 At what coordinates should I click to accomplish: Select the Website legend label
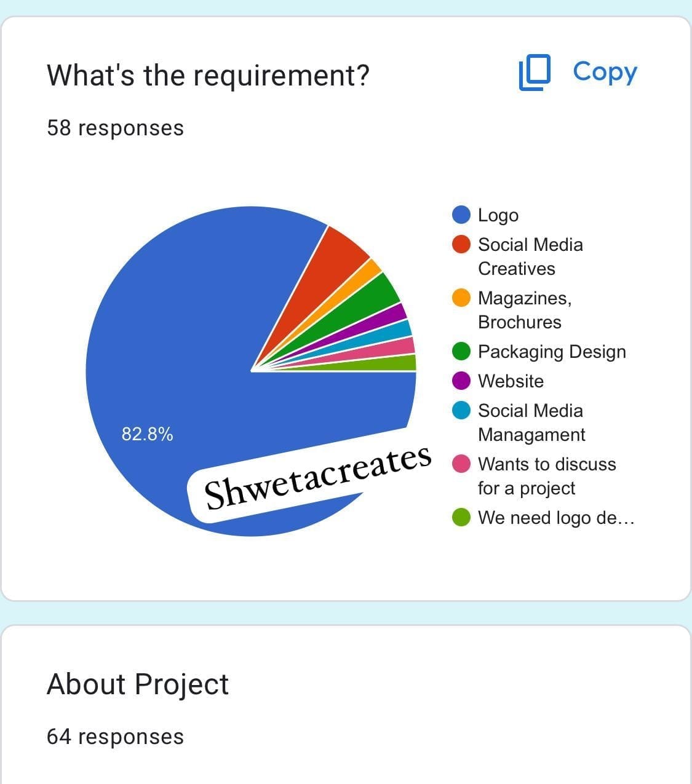[511, 381]
